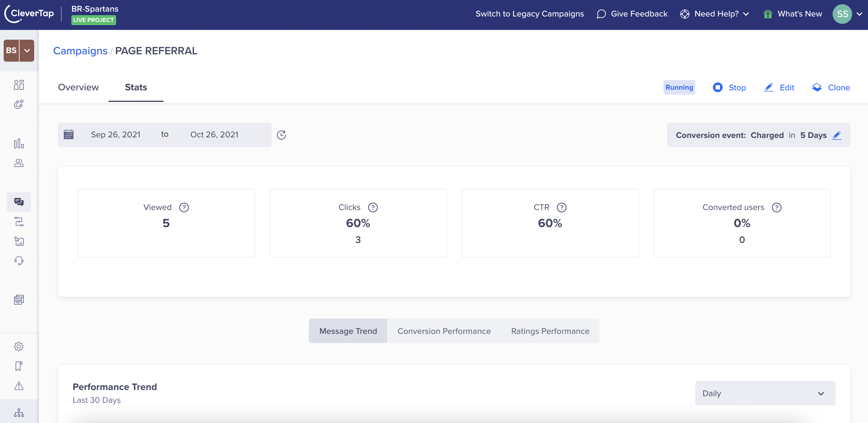
Task: Open the Boards dashboard sidebar icon
Action: pyautogui.click(x=19, y=85)
